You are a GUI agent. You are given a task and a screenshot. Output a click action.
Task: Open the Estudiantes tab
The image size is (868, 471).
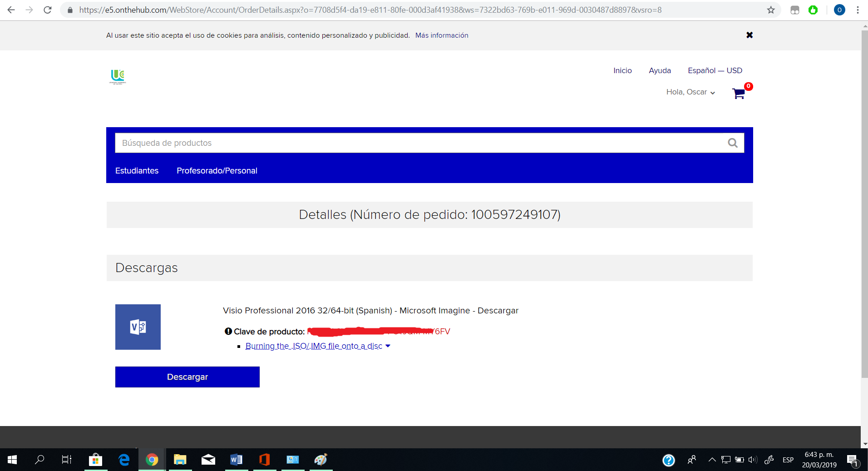(x=137, y=171)
